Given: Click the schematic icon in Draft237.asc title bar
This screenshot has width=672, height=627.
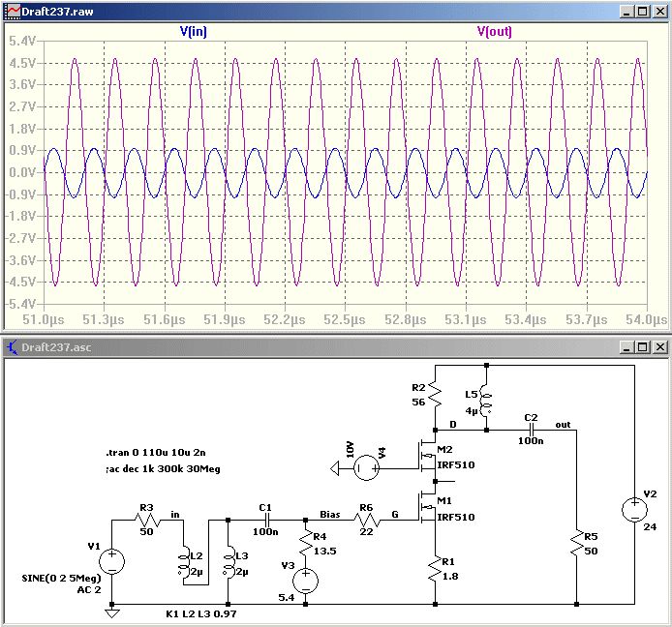Looking at the screenshot, I should point(12,345).
